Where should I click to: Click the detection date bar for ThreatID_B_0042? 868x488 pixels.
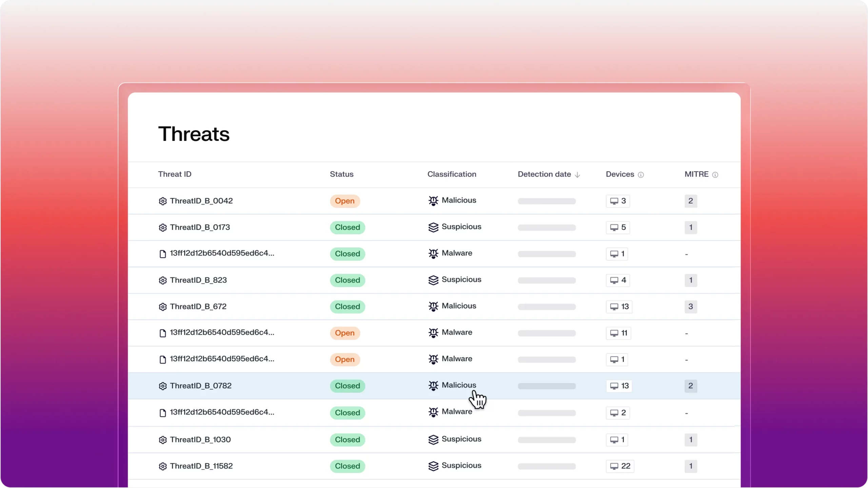click(547, 201)
